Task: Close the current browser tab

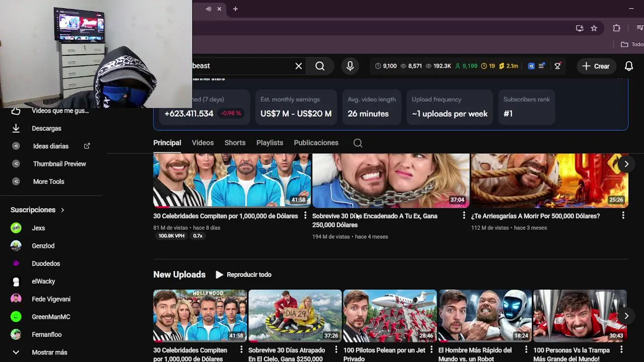Action: coord(219,9)
